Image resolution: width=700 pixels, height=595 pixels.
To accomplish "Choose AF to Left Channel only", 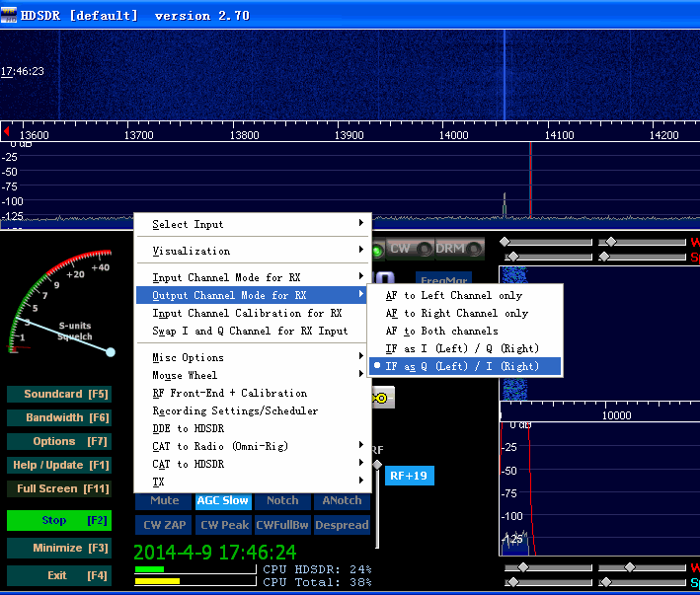I will tap(465, 295).
